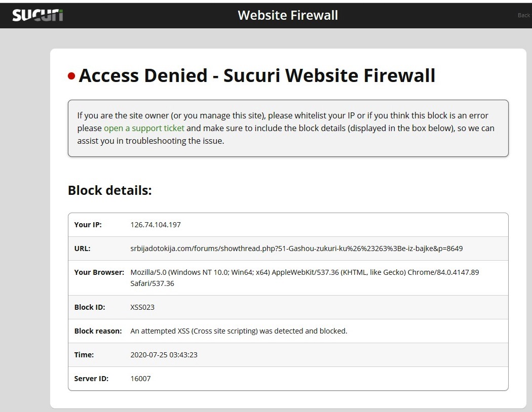Click the Back link in header
532x412 pixels.
(x=524, y=15)
